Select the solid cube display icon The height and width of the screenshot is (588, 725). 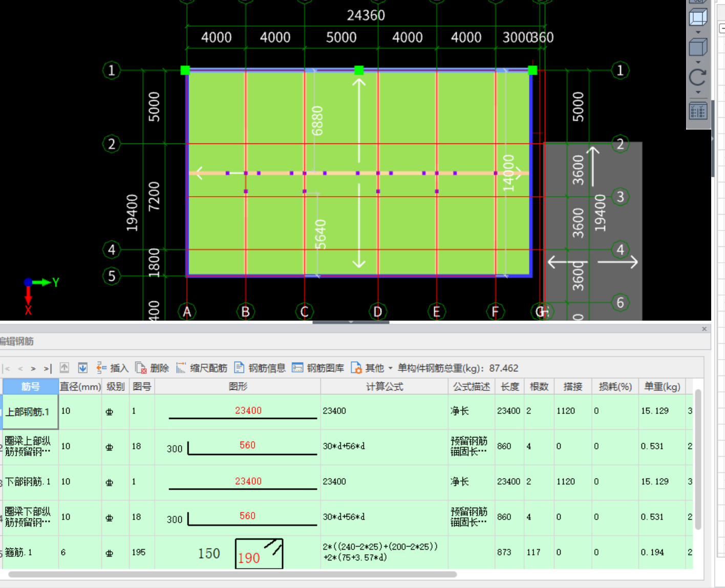point(698,48)
